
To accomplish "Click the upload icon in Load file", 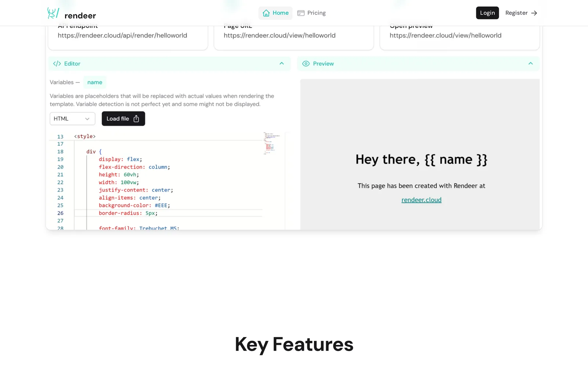I will coord(136,118).
